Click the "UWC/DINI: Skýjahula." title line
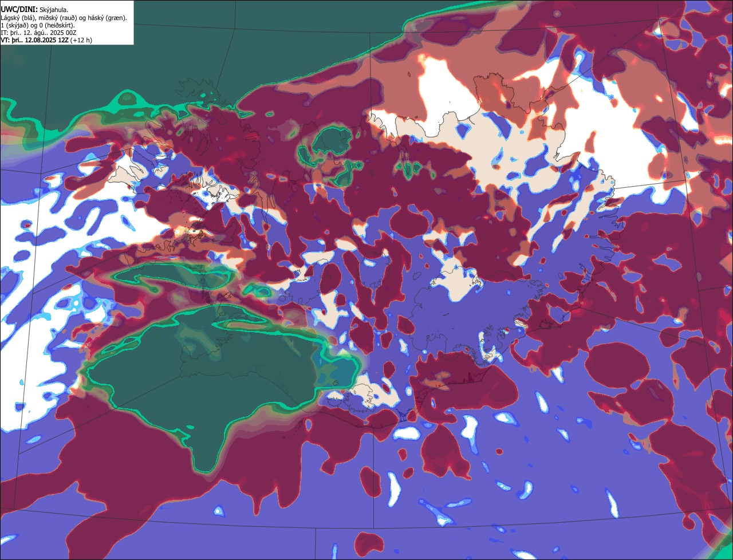733x560 pixels. pyautogui.click(x=34, y=9)
